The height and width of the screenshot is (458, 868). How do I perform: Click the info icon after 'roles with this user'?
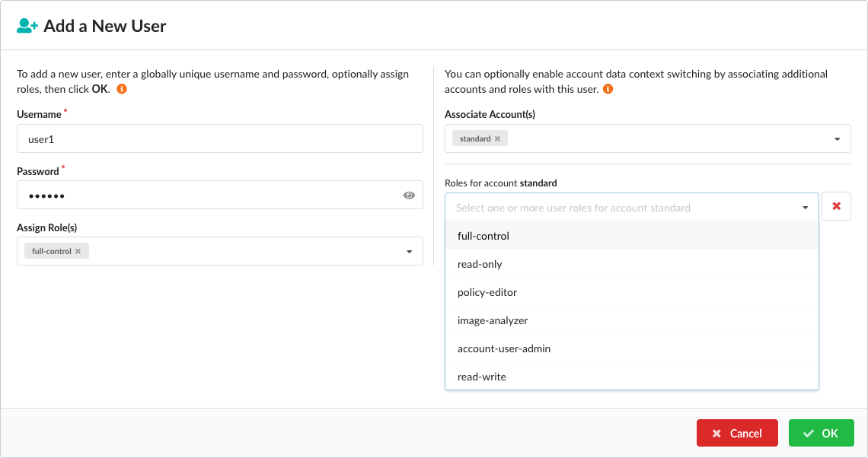click(608, 89)
